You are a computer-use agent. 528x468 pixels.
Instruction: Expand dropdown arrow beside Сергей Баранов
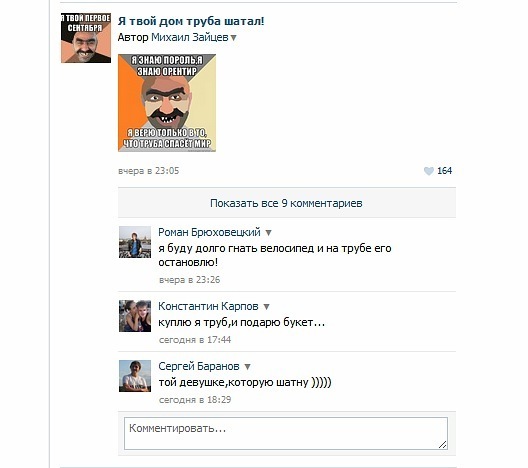click(x=248, y=367)
